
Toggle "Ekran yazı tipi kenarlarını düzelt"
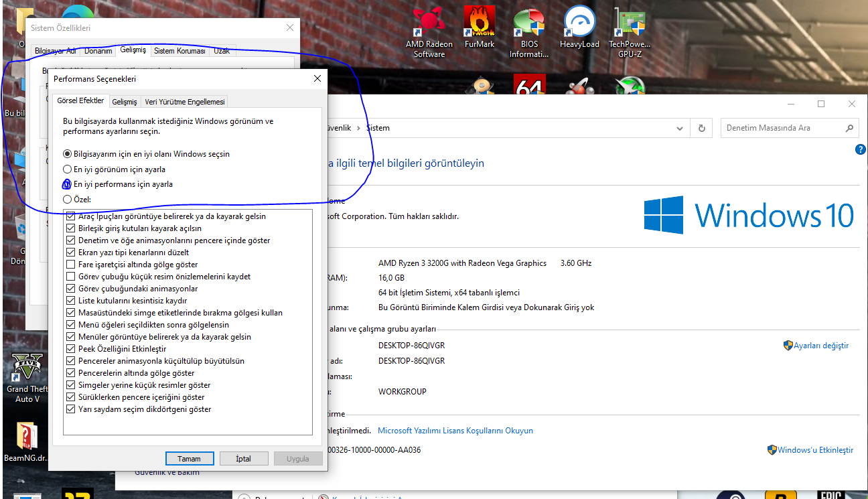(71, 253)
